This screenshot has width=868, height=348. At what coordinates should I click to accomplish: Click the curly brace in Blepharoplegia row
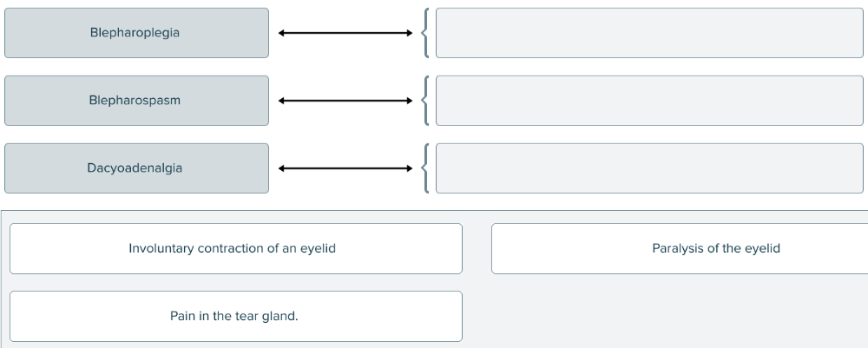pyautogui.click(x=424, y=33)
